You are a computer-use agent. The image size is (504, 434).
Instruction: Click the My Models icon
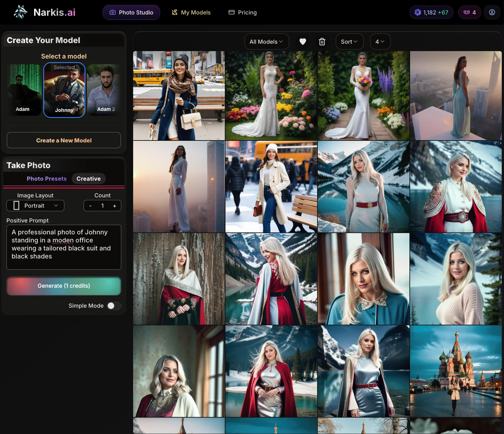pos(175,13)
